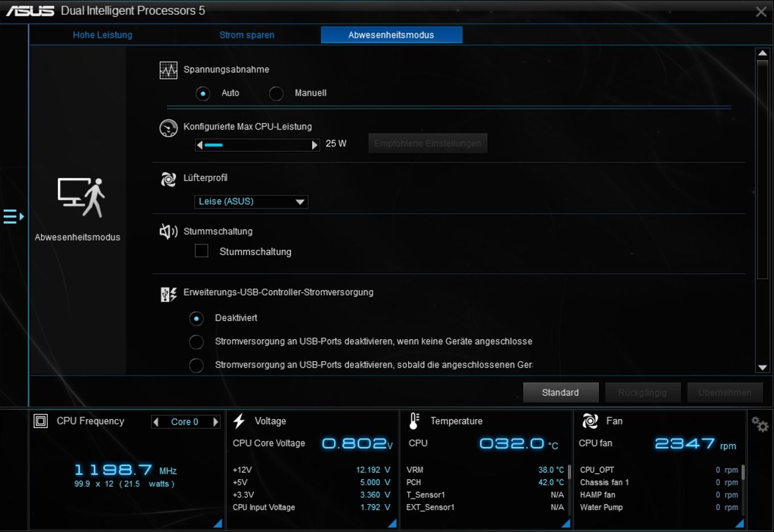Click the CPU Core Voltage value 0.802
The height and width of the screenshot is (532, 774).
click(x=357, y=444)
